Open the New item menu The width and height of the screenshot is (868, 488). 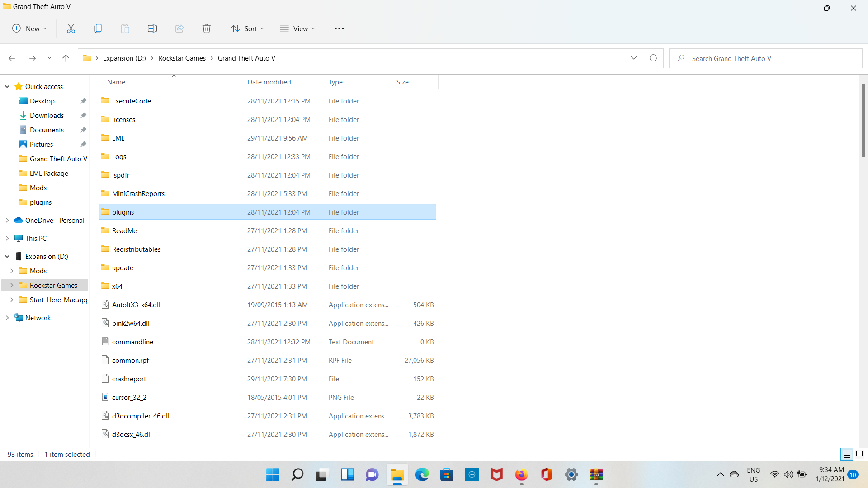pos(29,28)
